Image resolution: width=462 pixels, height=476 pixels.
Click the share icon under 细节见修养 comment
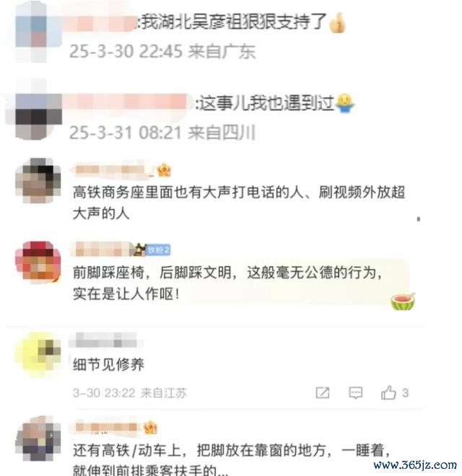coord(323,392)
